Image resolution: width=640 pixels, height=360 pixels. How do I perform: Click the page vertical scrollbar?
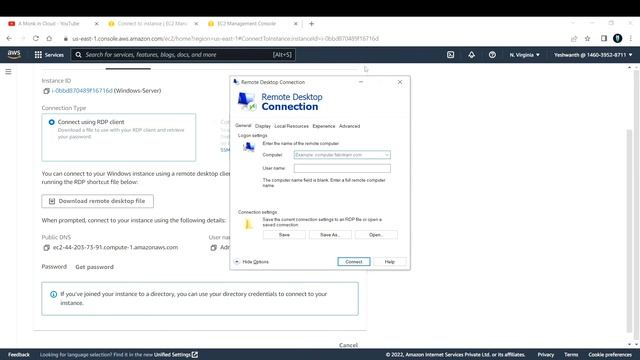click(x=629, y=230)
